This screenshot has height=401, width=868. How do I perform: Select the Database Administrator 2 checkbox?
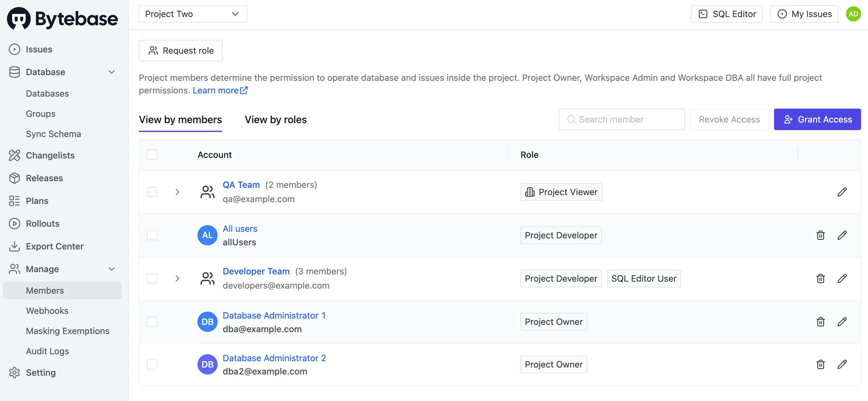coord(152,364)
